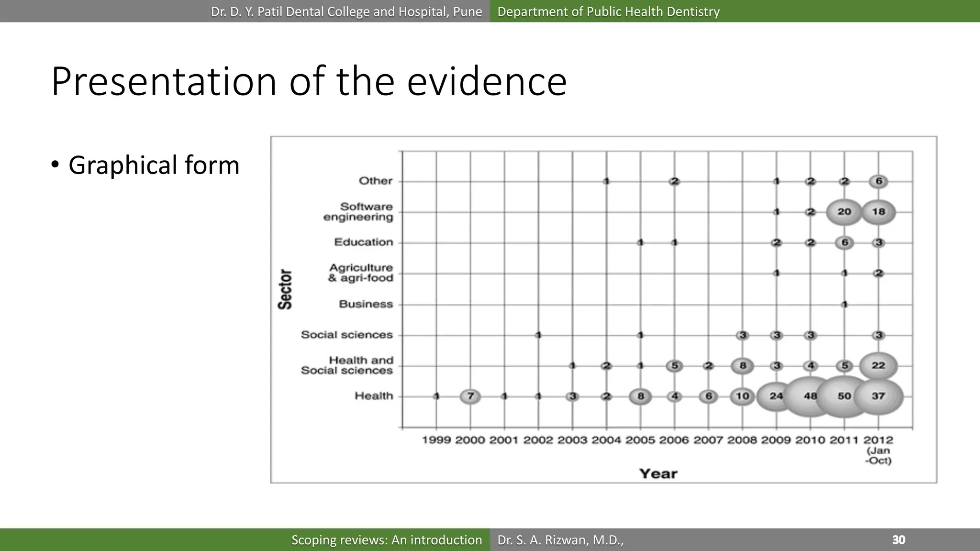This screenshot has height=551, width=980.
Task: Click Dr. D. Y. Patil Dental College header text
Action: tap(346, 11)
